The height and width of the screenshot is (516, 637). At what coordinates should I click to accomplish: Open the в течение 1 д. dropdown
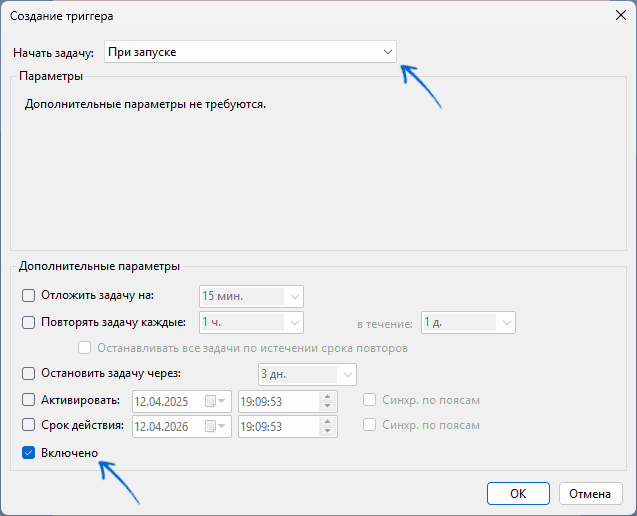[x=506, y=323]
